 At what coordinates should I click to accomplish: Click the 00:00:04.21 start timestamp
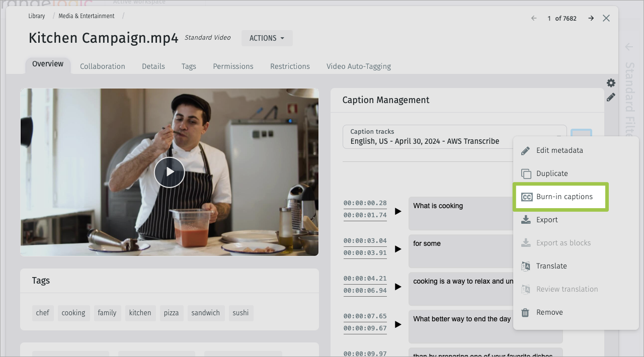click(365, 278)
